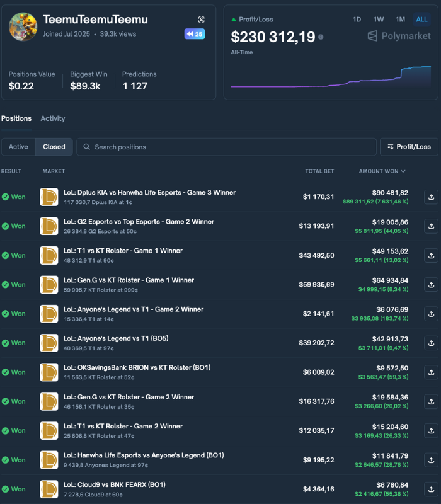Viewport: 441px width, 504px height.
Task: Share the T1 vs KT Rolster Game 2 position
Action: (x=431, y=431)
